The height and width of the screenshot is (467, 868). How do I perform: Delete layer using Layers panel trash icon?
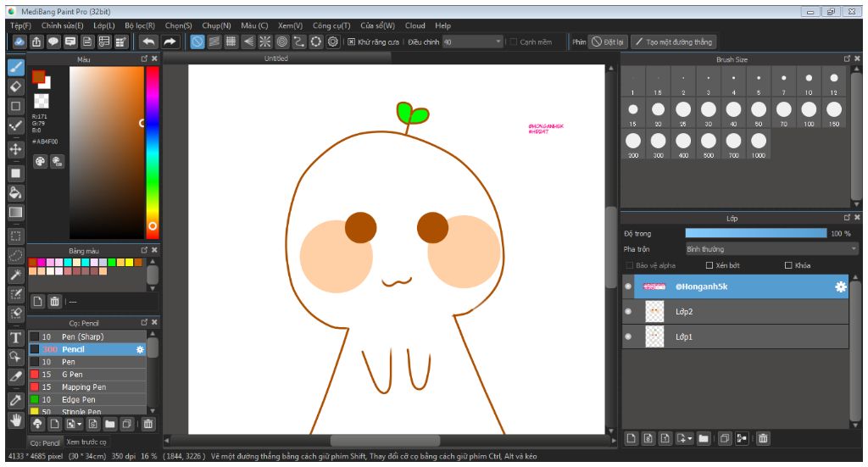[x=763, y=438]
